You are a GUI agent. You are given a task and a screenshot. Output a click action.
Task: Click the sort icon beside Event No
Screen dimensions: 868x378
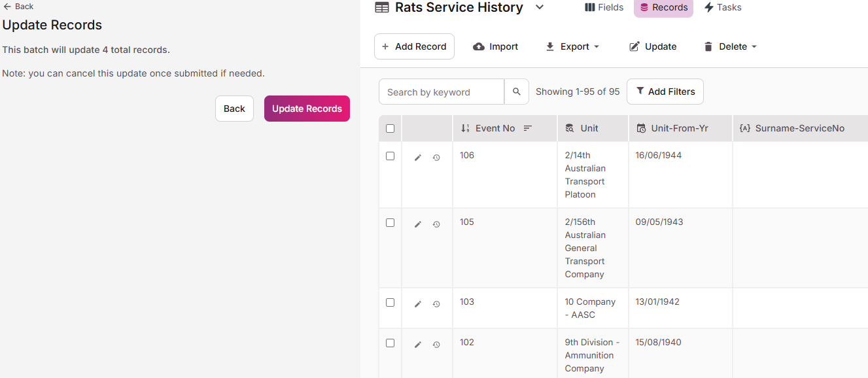click(528, 128)
